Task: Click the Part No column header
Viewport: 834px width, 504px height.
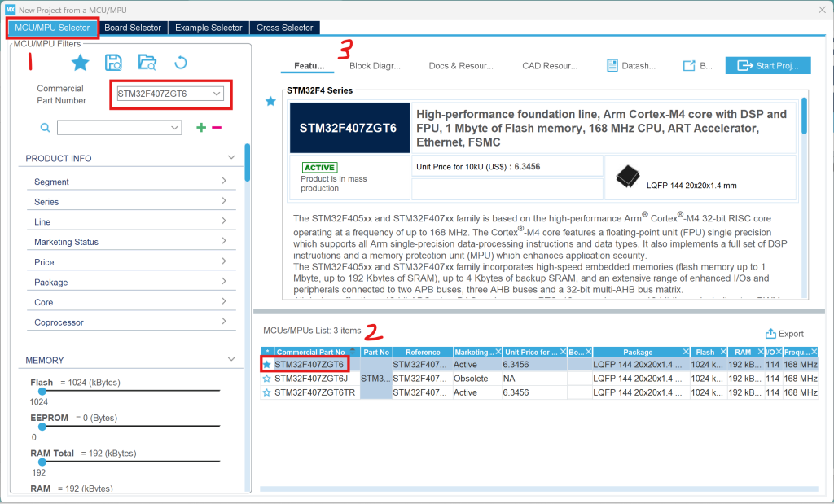Action: (376, 352)
